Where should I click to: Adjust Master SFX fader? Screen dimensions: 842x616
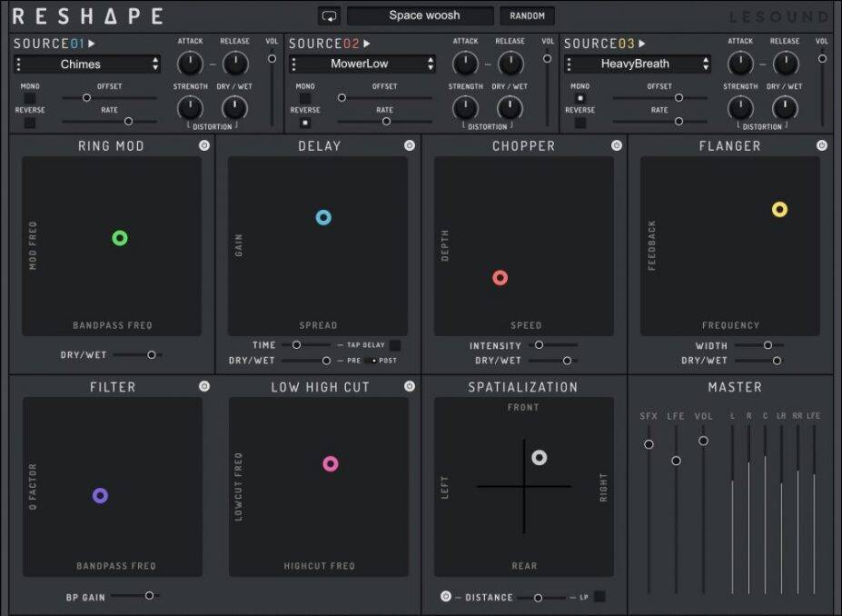pos(649,509)
